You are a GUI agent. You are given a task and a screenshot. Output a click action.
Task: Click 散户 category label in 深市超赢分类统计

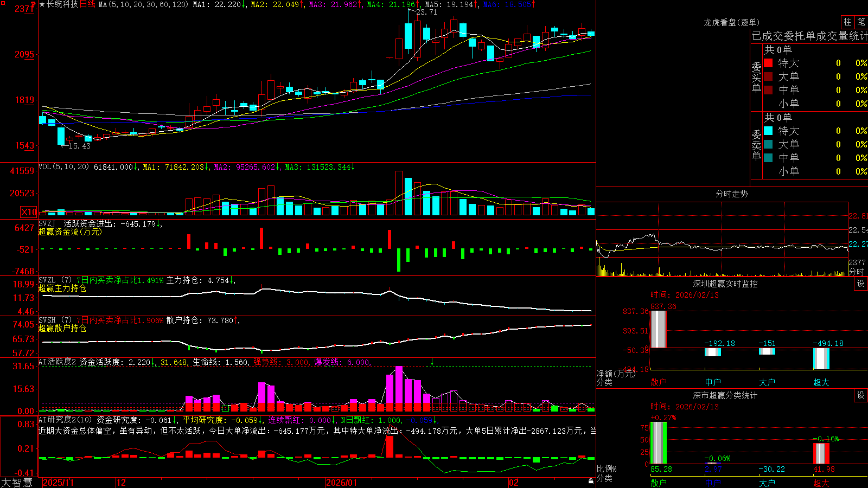(x=659, y=483)
